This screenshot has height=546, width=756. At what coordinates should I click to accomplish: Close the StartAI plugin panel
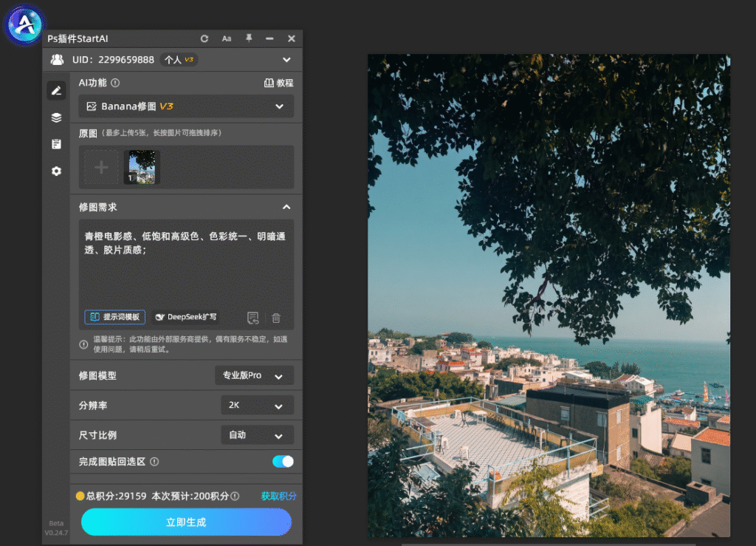(291, 38)
